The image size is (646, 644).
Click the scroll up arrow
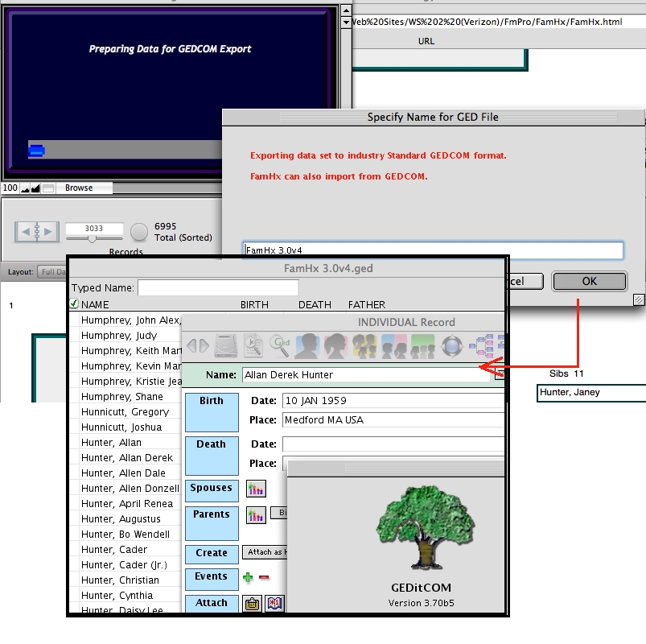coord(346,10)
